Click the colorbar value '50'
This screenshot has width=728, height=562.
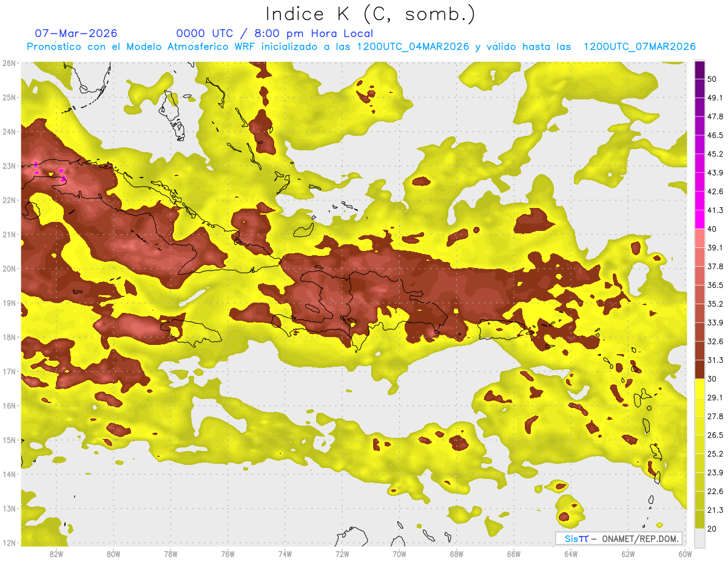click(712, 79)
